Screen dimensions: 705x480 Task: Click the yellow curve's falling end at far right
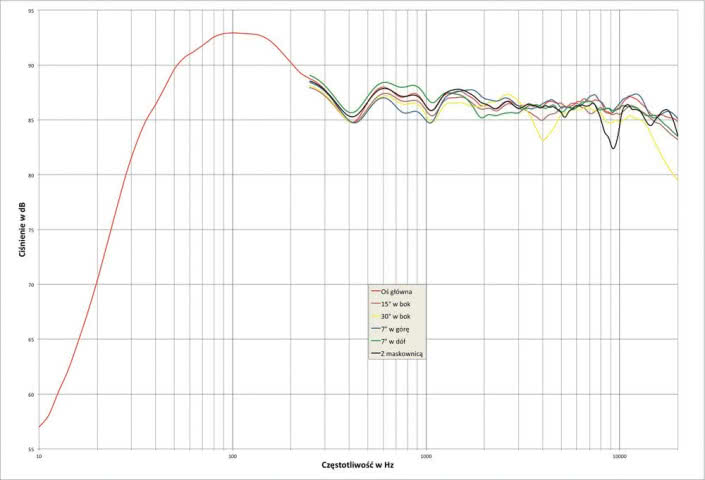coord(677,178)
